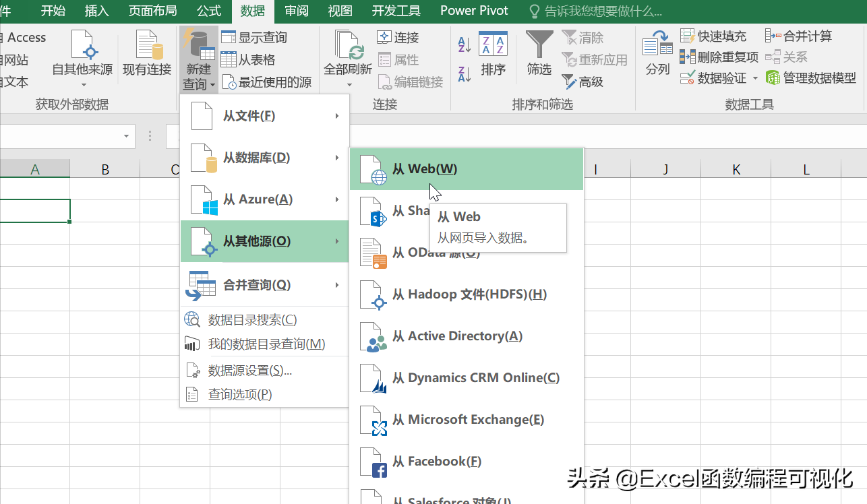The width and height of the screenshot is (867, 504).
Task: Open the Name Box dropdown arrow
Action: (x=126, y=136)
